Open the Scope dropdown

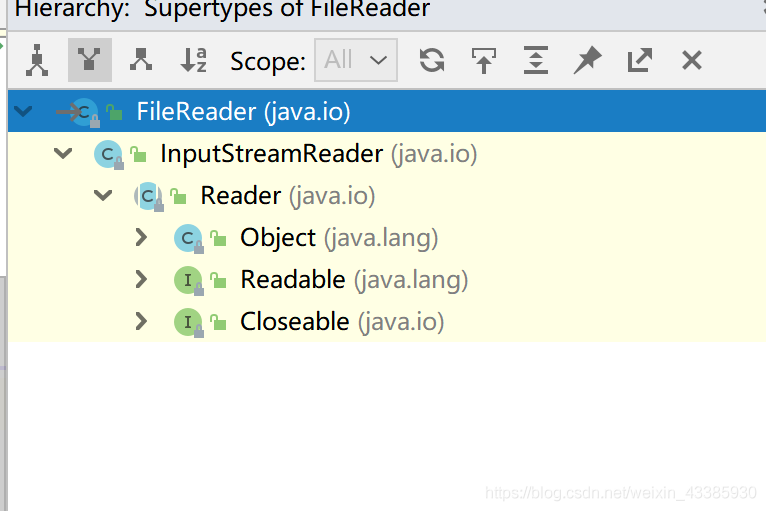point(355,60)
